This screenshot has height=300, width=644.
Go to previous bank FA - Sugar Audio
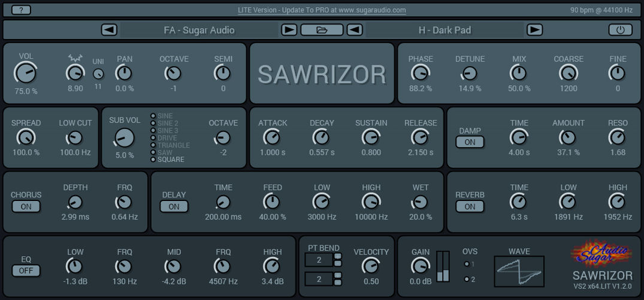click(x=109, y=30)
